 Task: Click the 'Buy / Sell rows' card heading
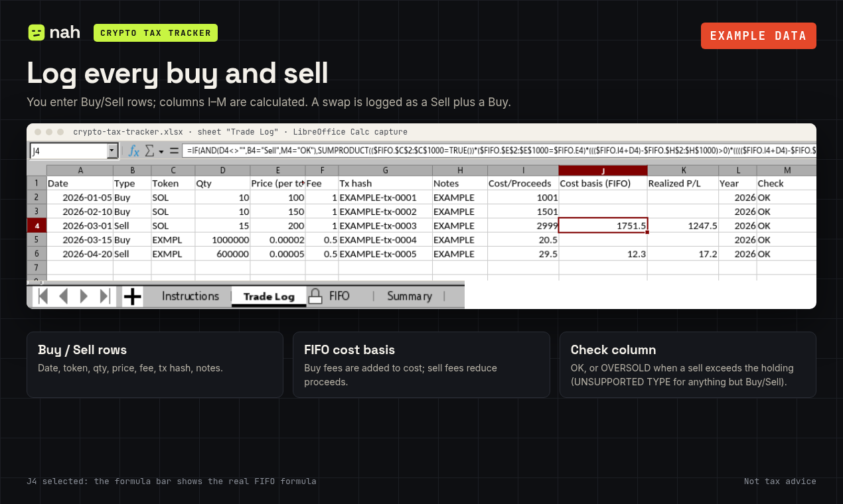[x=82, y=350]
